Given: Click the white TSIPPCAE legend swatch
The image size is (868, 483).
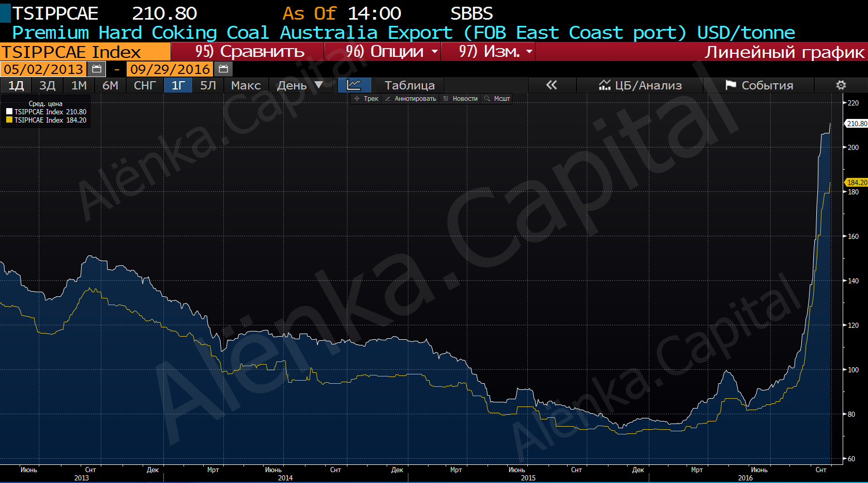Looking at the screenshot, I should tap(9, 112).
